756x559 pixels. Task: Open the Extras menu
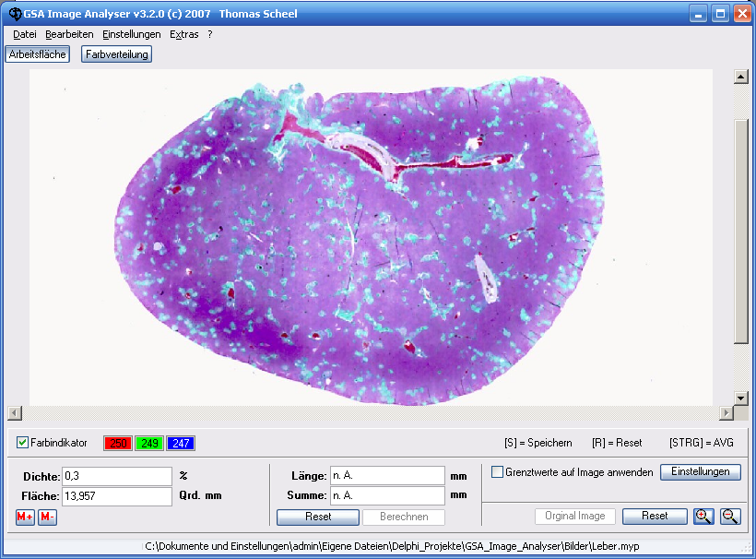[x=184, y=34]
